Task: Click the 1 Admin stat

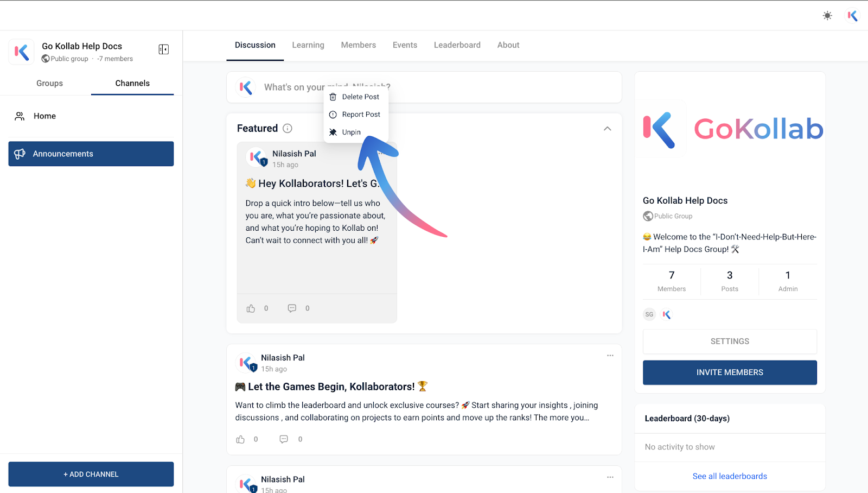Action: [788, 281]
